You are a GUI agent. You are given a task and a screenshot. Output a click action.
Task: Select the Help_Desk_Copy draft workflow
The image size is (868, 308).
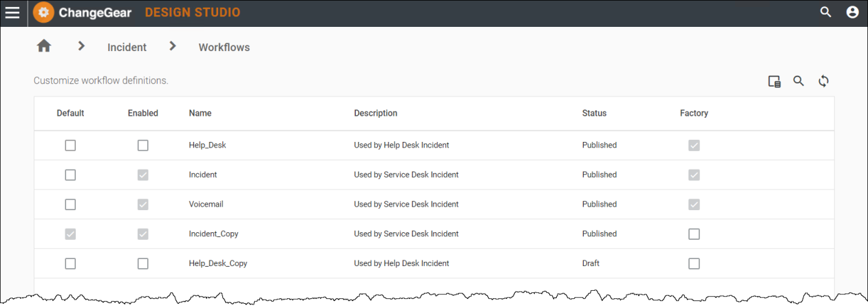pyautogui.click(x=218, y=263)
